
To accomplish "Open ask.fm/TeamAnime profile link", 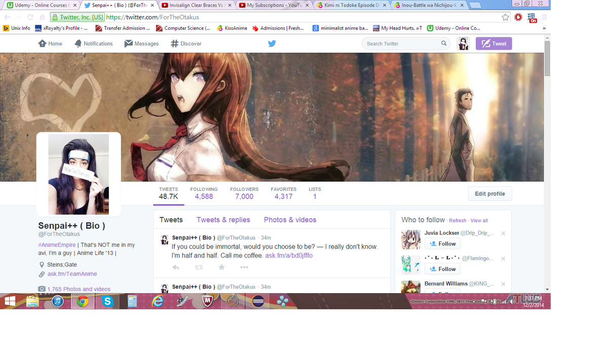I will coord(72,274).
